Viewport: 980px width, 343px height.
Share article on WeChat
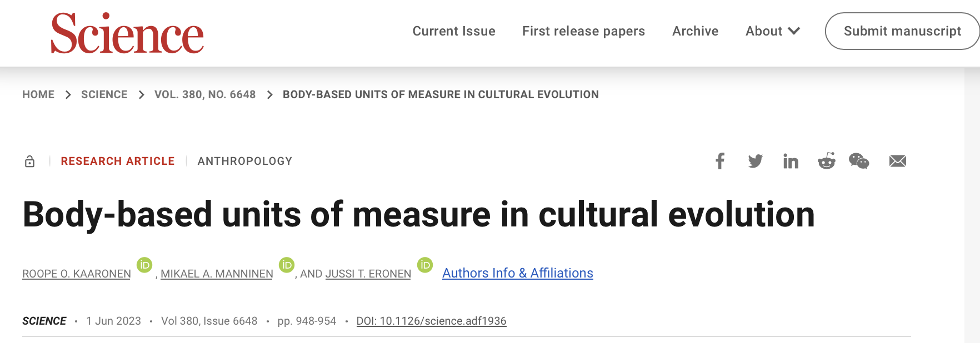point(859,162)
